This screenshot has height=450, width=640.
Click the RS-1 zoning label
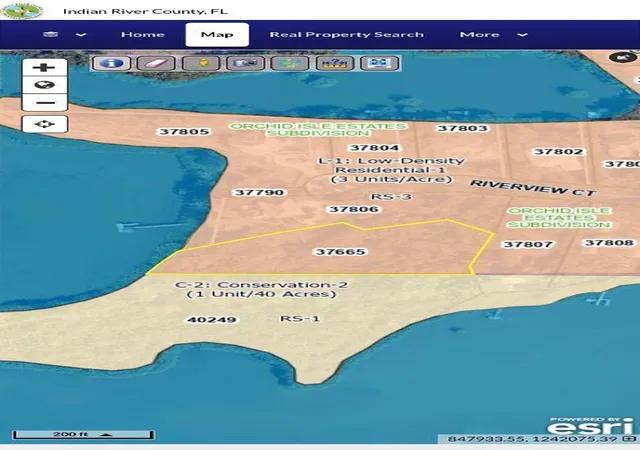[300, 319]
